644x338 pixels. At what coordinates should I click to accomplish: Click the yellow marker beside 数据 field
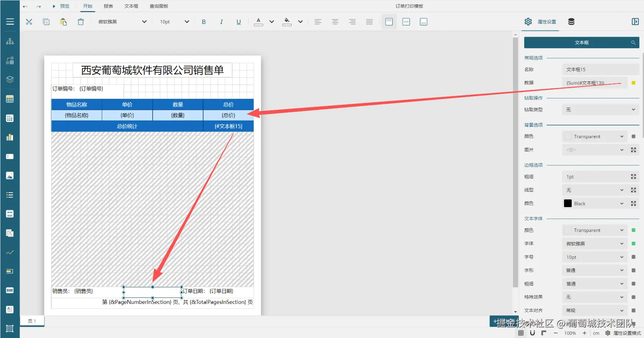tap(633, 83)
